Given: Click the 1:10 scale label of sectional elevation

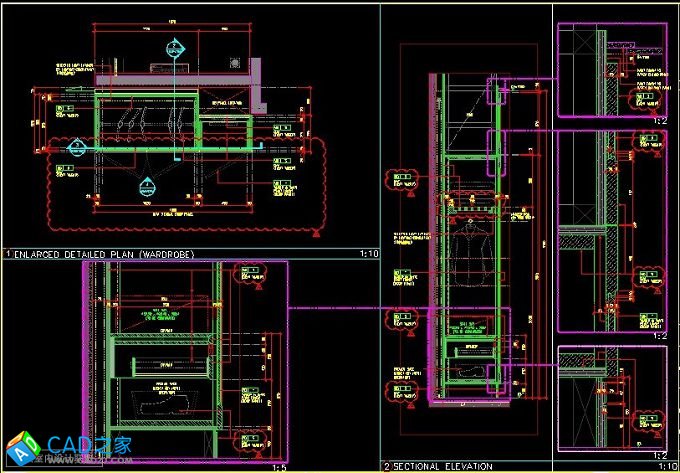Looking at the screenshot, I should coord(664,466).
